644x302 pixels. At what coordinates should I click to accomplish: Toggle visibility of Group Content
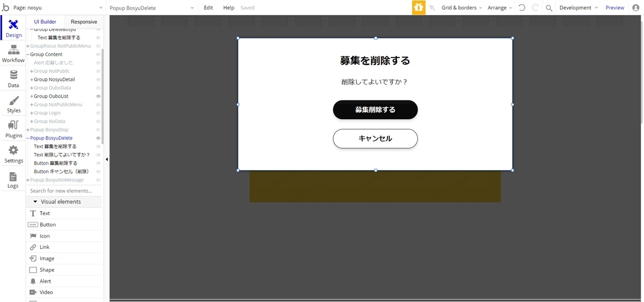[x=98, y=54]
